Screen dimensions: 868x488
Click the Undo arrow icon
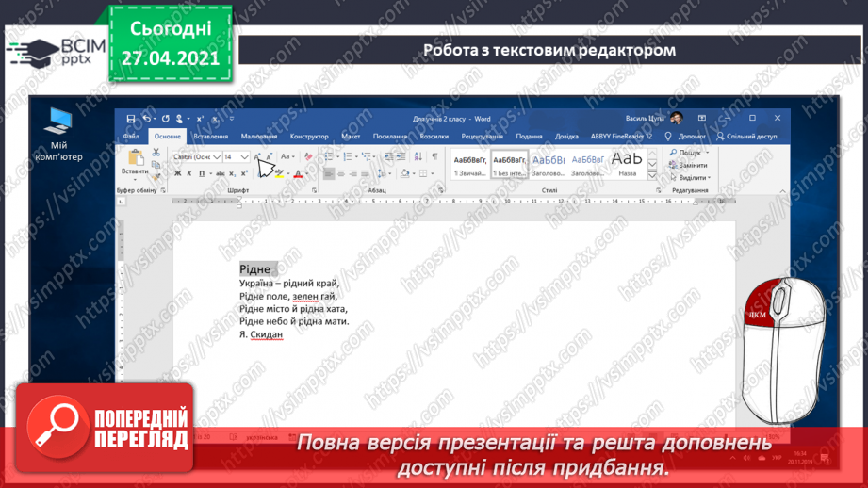click(146, 119)
